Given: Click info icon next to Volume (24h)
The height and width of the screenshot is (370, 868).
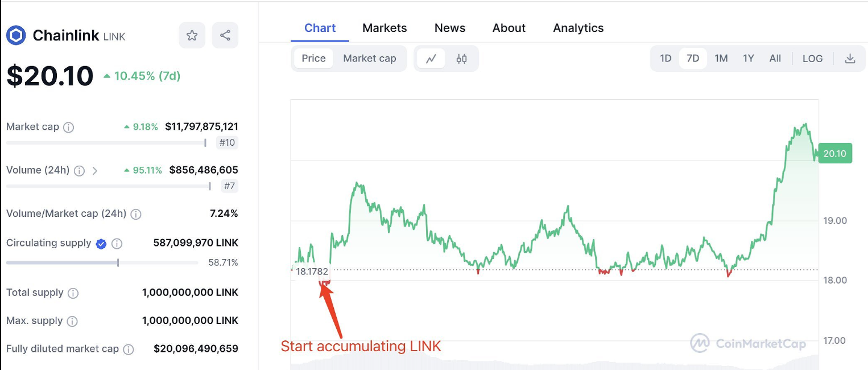Looking at the screenshot, I should 80,171.
